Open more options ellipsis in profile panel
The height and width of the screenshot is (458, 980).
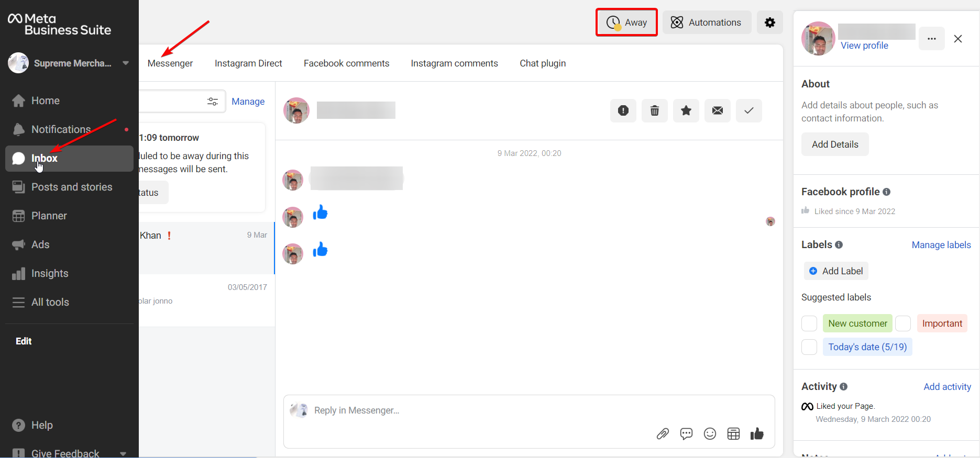[x=931, y=39]
